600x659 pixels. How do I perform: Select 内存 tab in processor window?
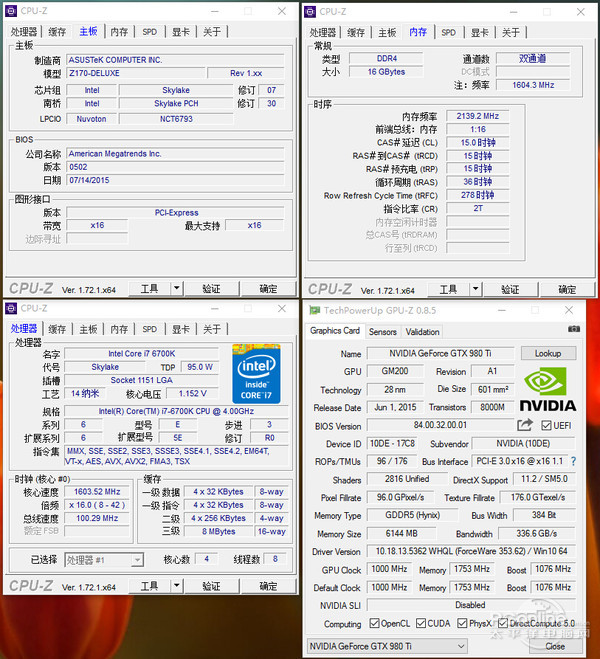pos(119,329)
